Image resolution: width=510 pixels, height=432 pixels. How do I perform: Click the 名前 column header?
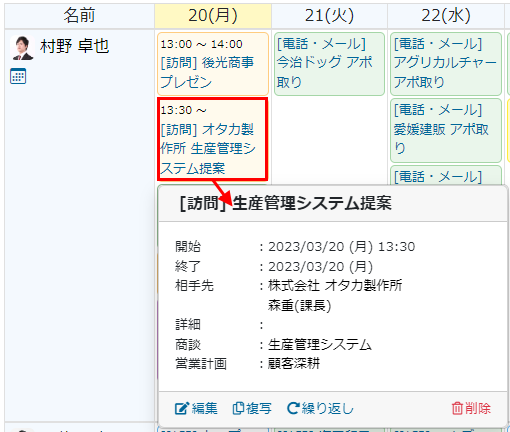click(79, 16)
